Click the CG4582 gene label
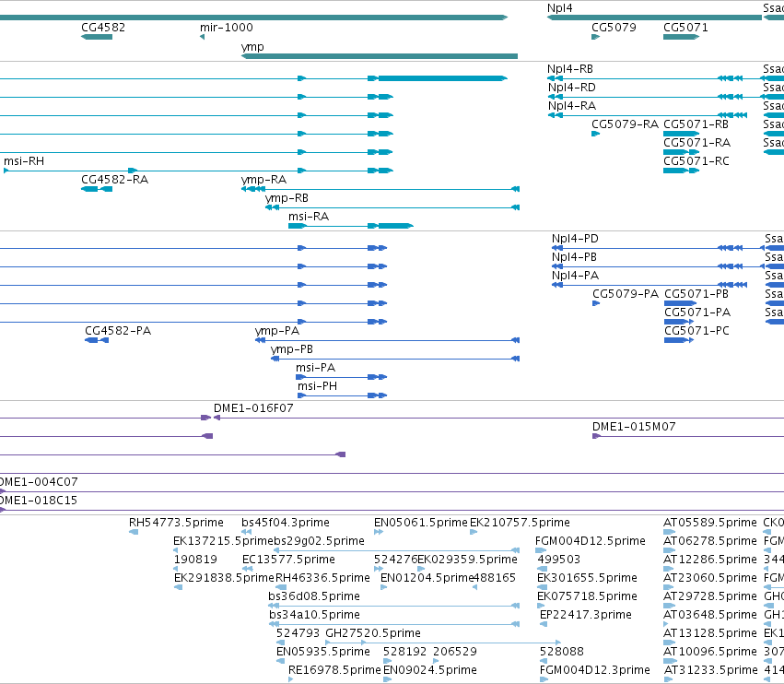Screen dimensions: 784x684 click(x=103, y=27)
